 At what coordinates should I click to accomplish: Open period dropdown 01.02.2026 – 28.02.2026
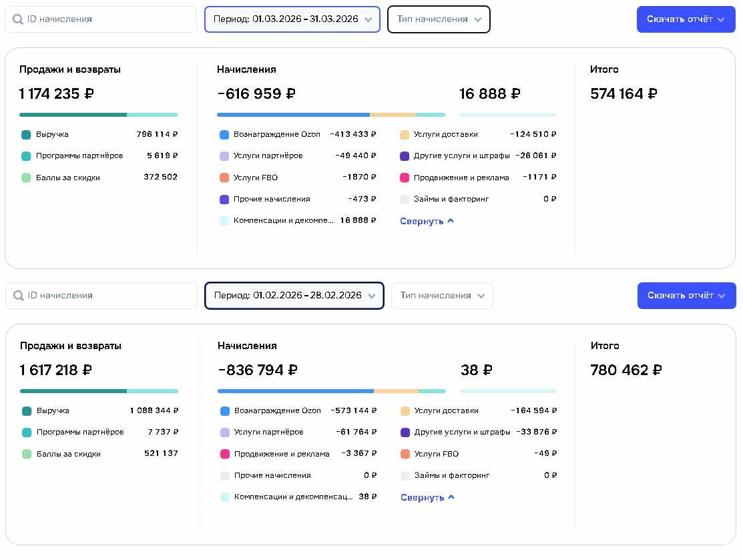pyautogui.click(x=294, y=296)
